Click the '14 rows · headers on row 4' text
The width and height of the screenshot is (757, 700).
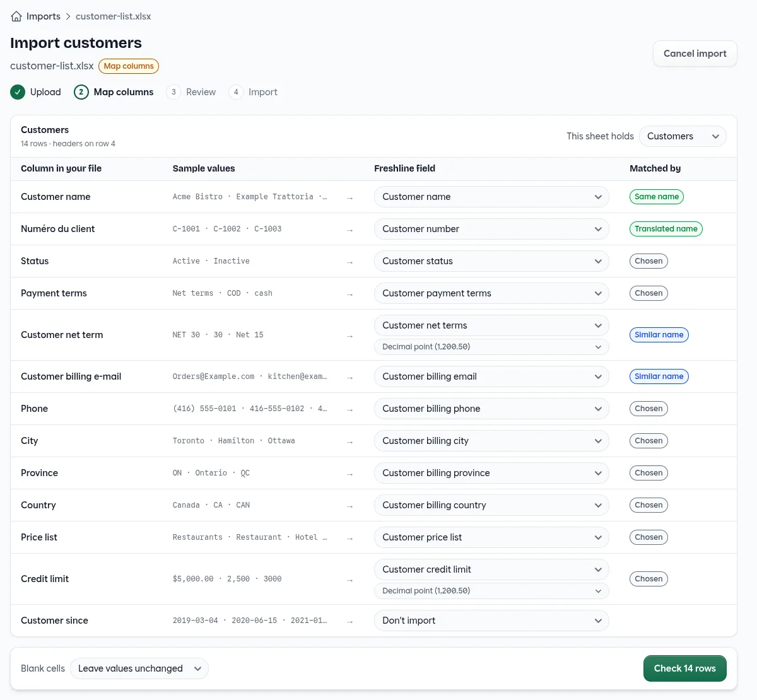pos(68,144)
